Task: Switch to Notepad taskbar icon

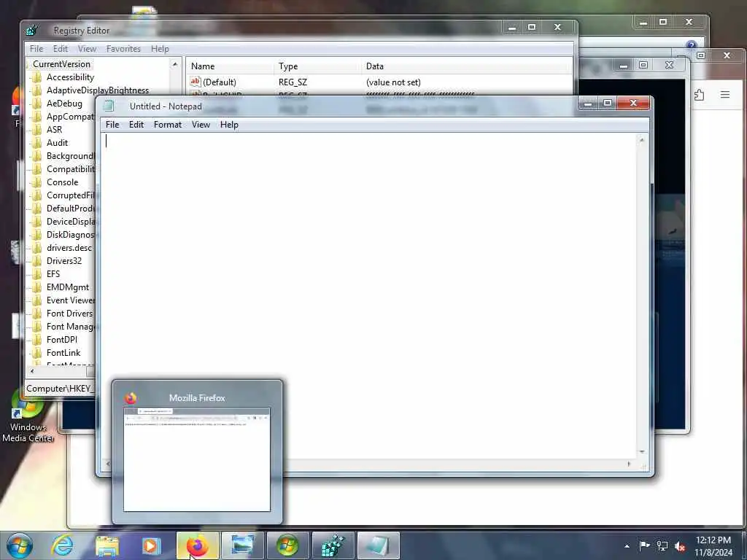Action: click(378, 545)
